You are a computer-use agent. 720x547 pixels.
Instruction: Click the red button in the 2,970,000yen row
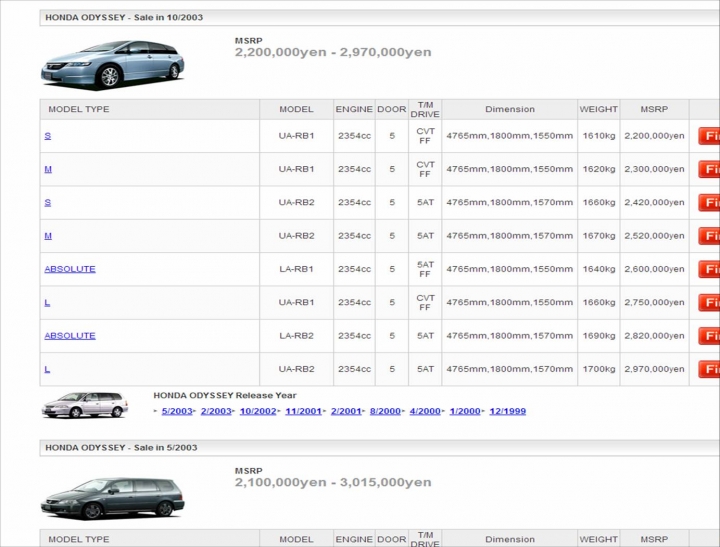709,369
